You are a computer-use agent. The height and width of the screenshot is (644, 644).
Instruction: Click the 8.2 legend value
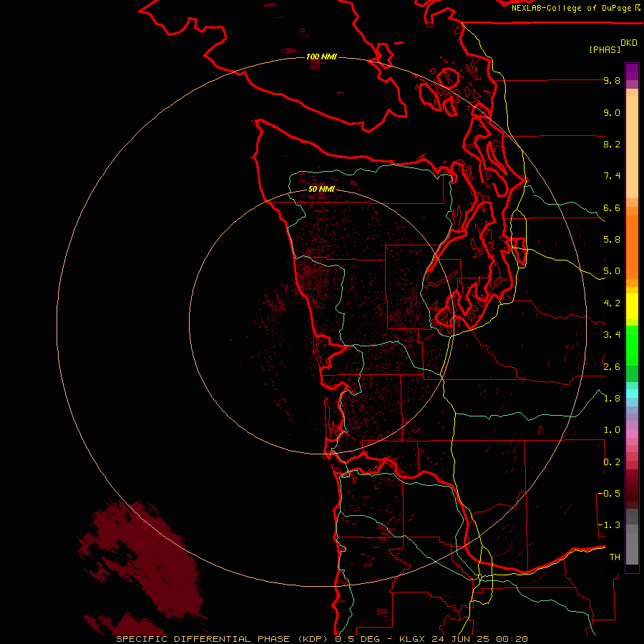[x=612, y=144]
